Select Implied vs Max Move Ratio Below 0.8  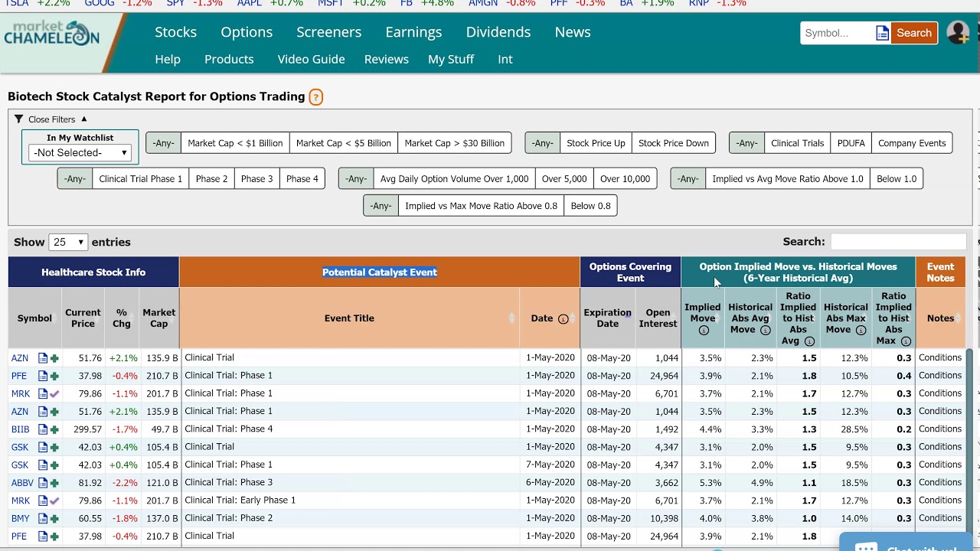click(590, 206)
